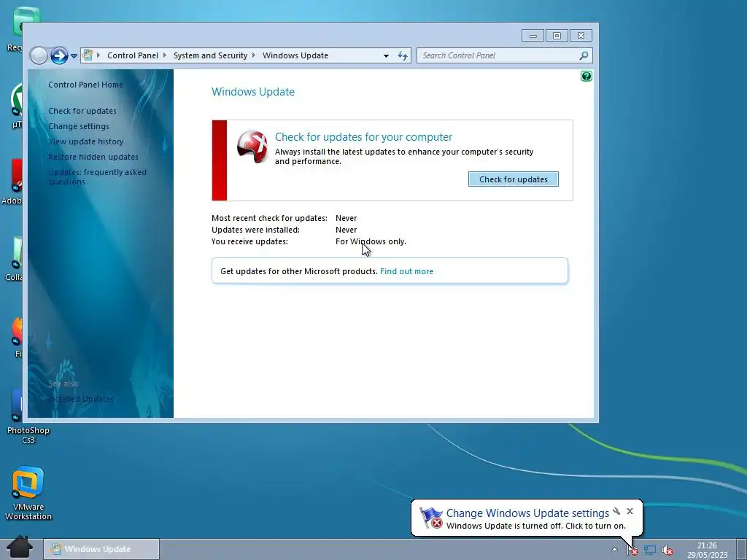Click the 'Most recent check for updates:' label

[269, 218]
